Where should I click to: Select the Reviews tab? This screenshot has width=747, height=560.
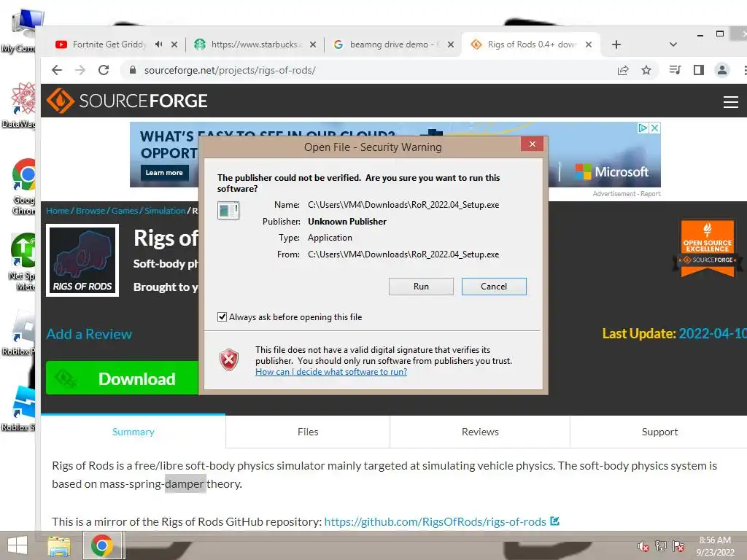tap(480, 432)
